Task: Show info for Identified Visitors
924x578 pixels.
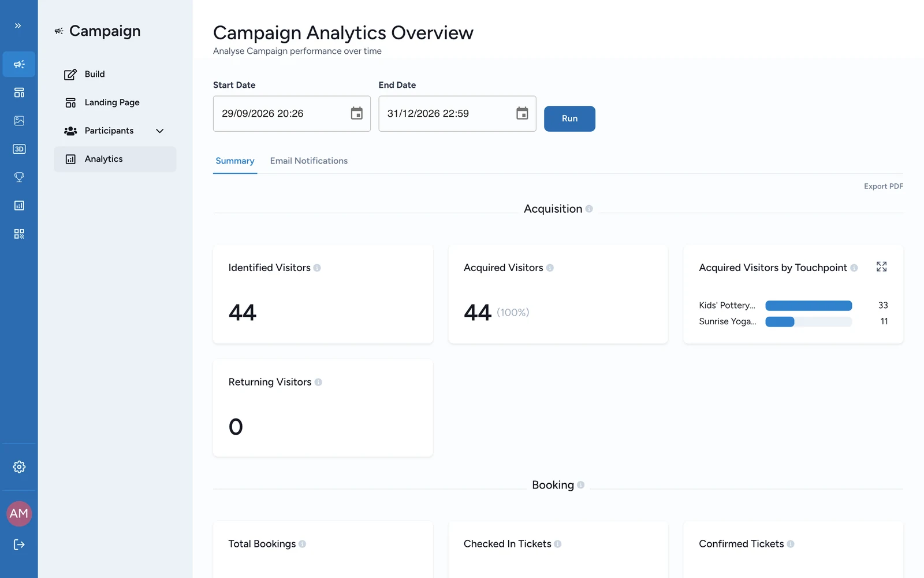Action: (x=317, y=268)
